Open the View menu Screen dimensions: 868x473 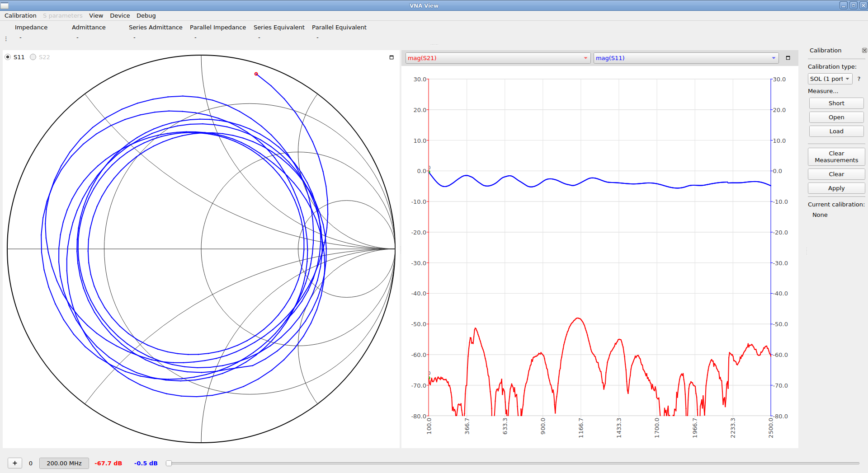(96, 15)
